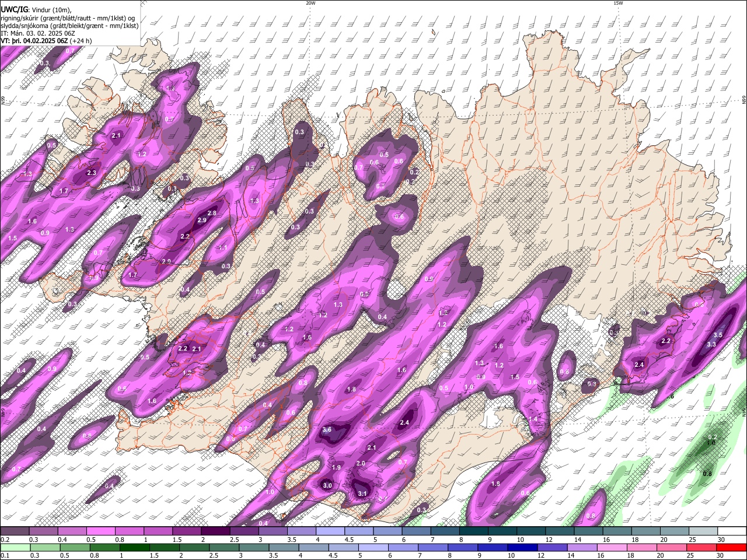This screenshot has width=747, height=560.
Task: Click the 'IT: Mán. 03. 02. 2025 06Z' line
Action: point(38,33)
